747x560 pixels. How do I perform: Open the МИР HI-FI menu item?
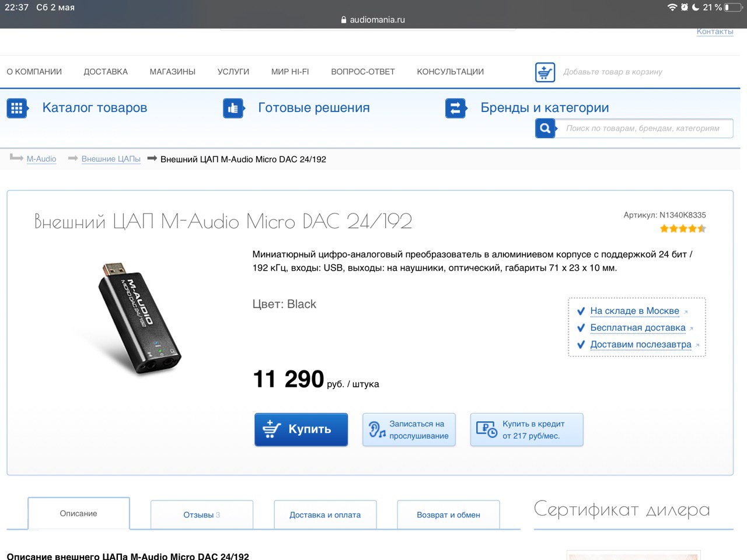point(290,72)
